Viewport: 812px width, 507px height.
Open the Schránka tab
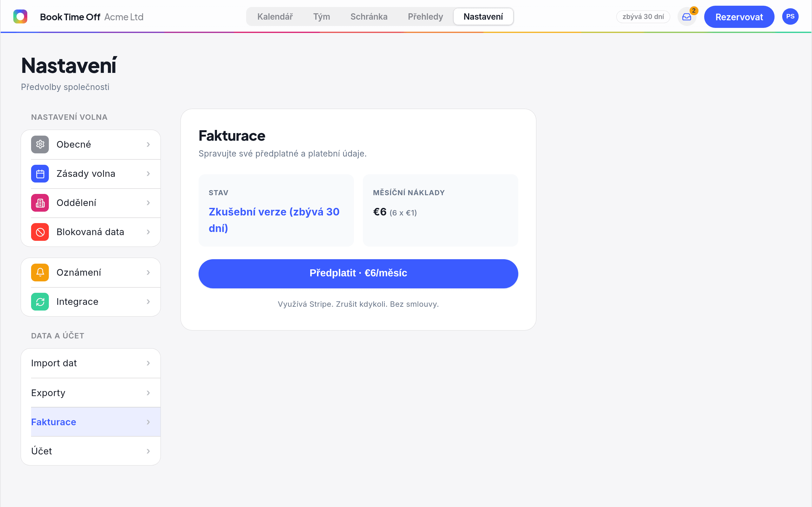[369, 17]
